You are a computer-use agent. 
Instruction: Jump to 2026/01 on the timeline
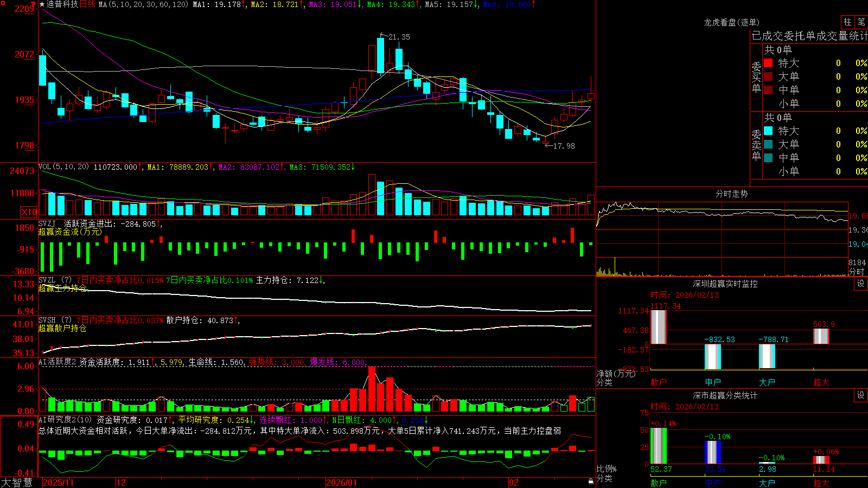341,483
